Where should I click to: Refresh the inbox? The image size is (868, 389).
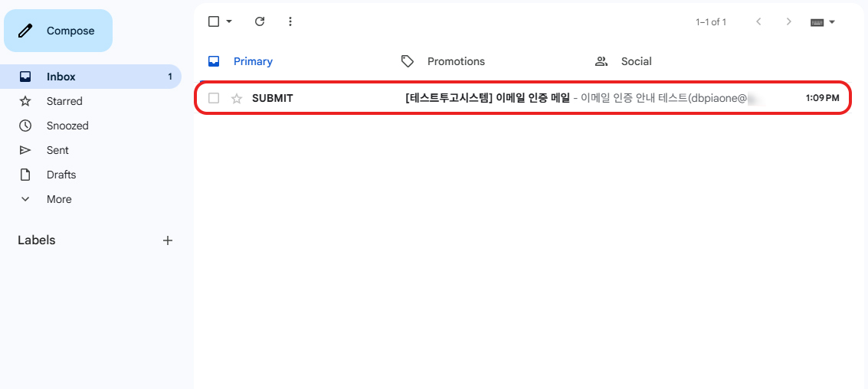point(260,21)
